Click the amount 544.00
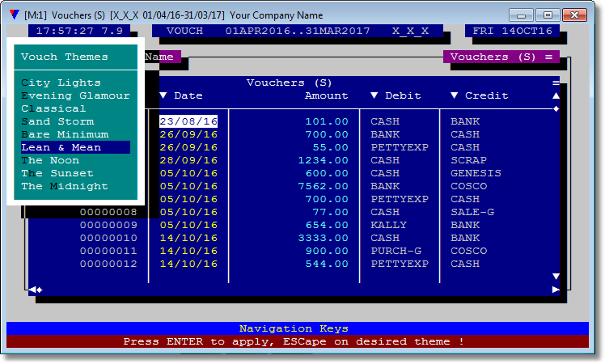This screenshot has height=364, width=605. [327, 264]
